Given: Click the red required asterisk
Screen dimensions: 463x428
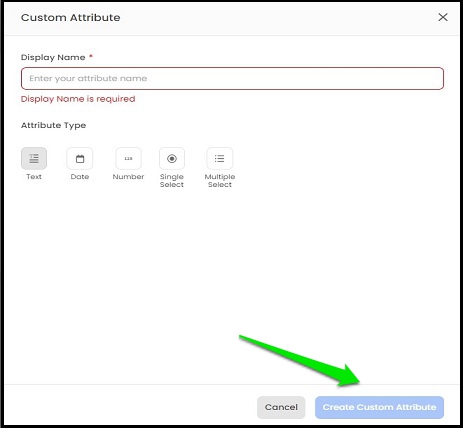Looking at the screenshot, I should coord(91,57).
